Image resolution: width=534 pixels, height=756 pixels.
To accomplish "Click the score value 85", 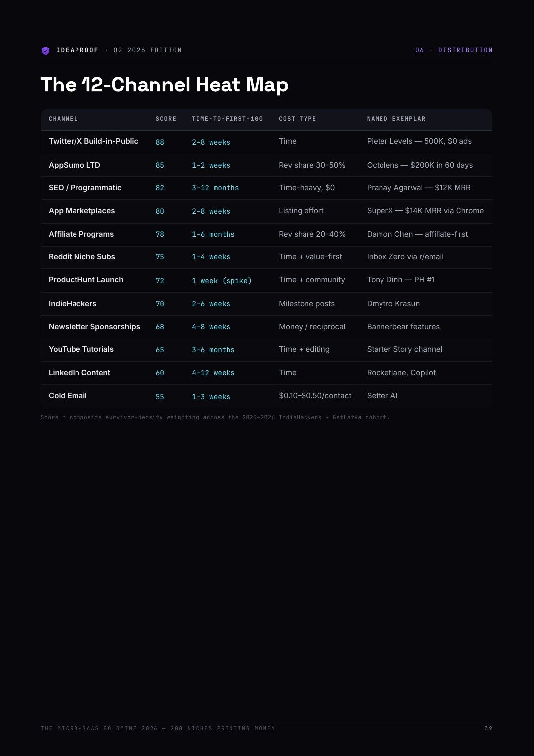I will click(x=160, y=165).
